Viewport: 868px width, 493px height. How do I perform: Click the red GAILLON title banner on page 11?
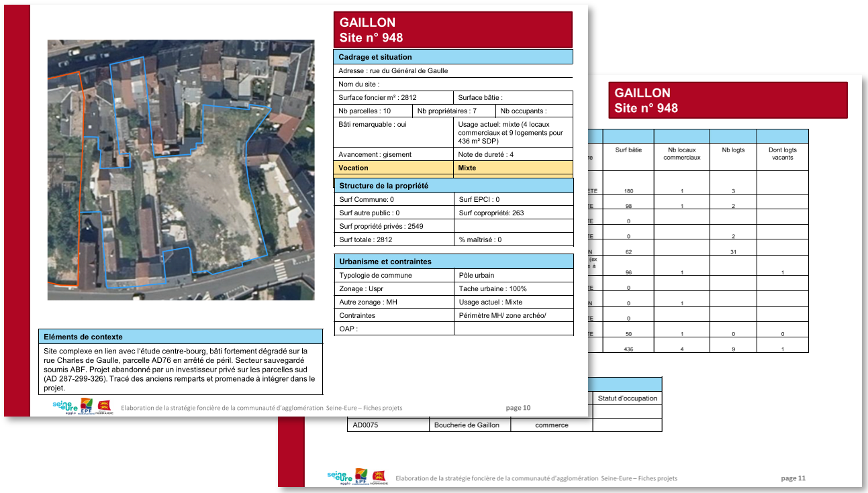tap(728, 101)
